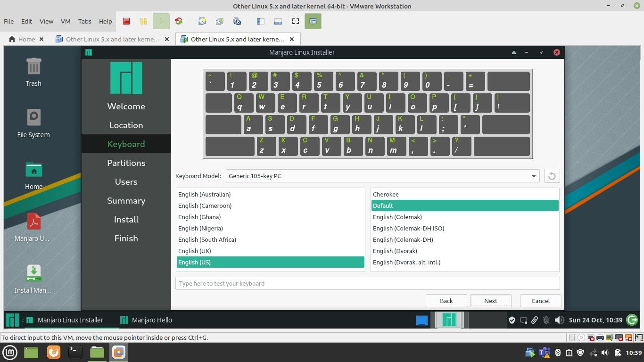Open Manjaro start menu in guest panel
Image resolution: width=644 pixels, height=362 pixels.
click(12, 320)
